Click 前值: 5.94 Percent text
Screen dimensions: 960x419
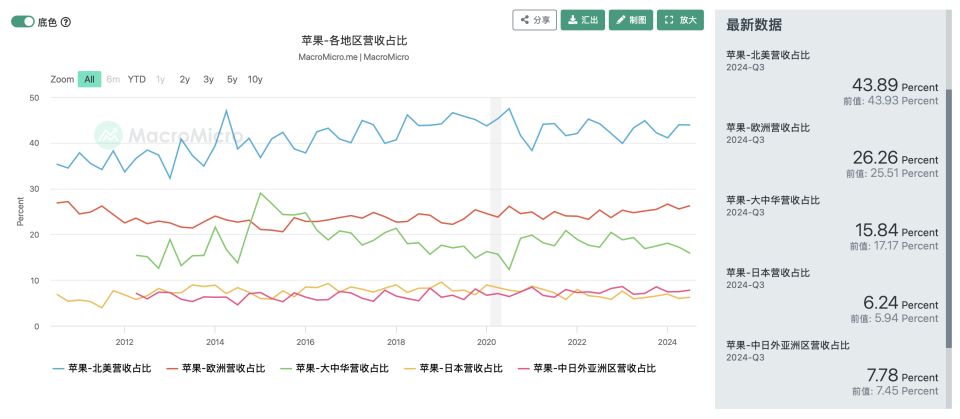click(x=896, y=318)
